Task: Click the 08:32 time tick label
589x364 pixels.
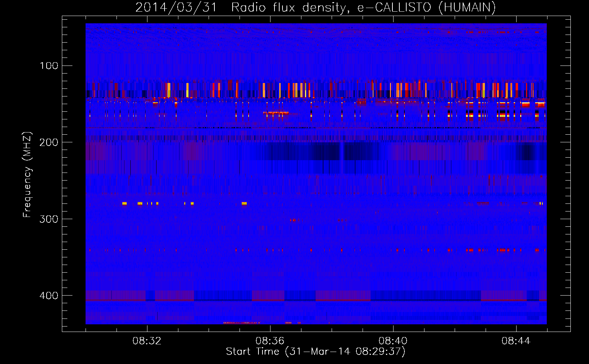Action: [147, 341]
